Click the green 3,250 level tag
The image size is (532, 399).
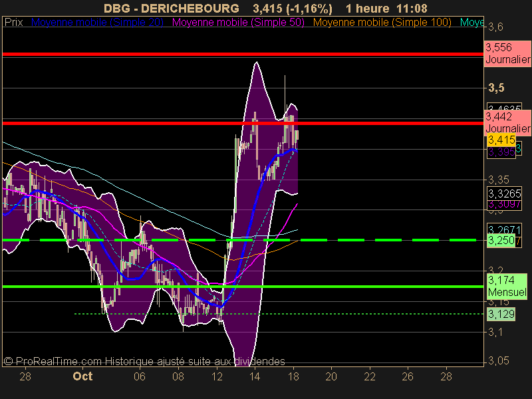(x=501, y=241)
